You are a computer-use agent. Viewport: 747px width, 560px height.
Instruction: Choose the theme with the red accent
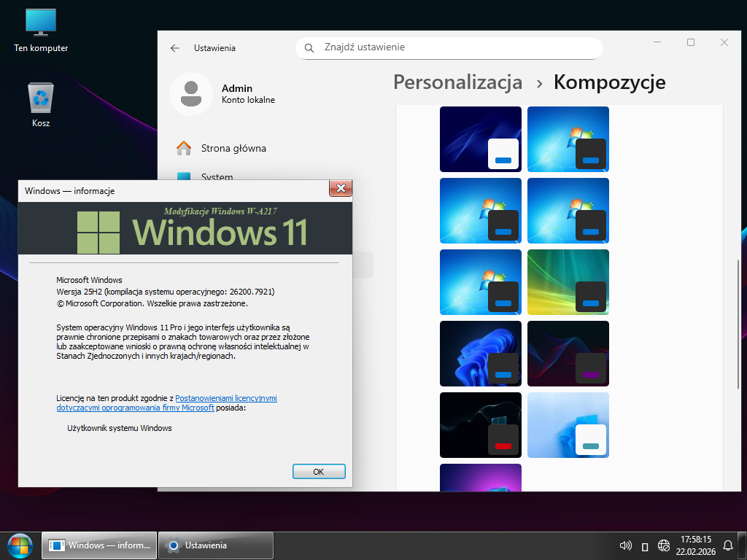pos(481,425)
